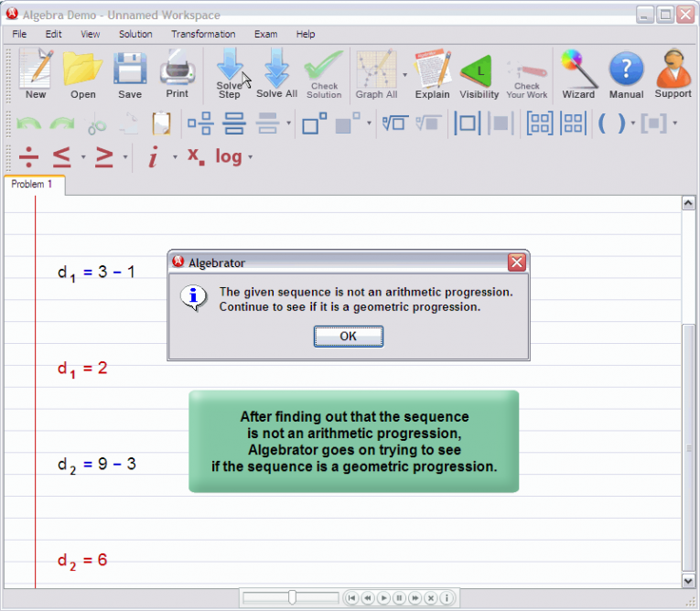Insert an exponent template box
The image size is (700, 611).
[x=314, y=123]
